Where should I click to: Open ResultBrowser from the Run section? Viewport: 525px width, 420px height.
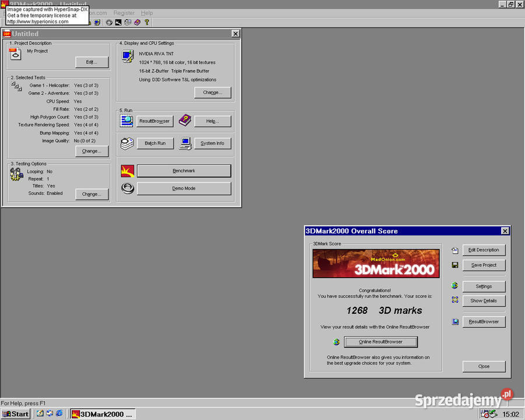click(x=155, y=121)
